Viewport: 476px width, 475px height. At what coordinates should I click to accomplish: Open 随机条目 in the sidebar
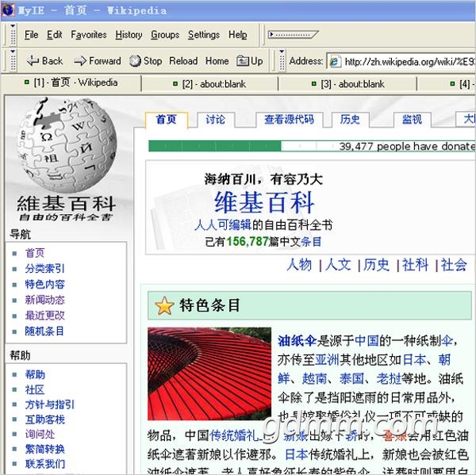point(44,331)
